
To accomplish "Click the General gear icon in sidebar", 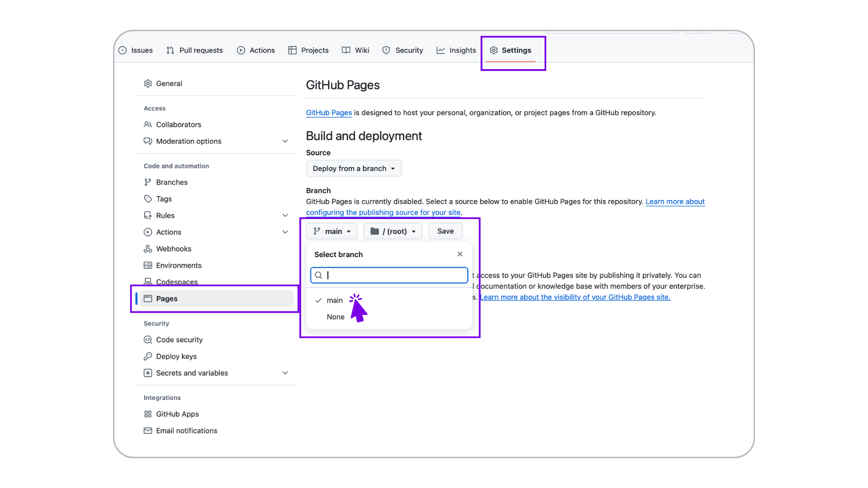I will click(x=148, y=84).
